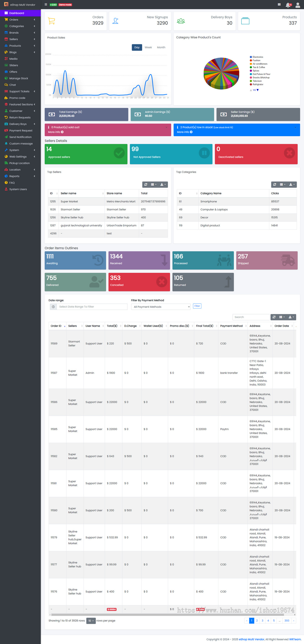
Task: Open the user profile avatar
Action: tap(298, 5)
